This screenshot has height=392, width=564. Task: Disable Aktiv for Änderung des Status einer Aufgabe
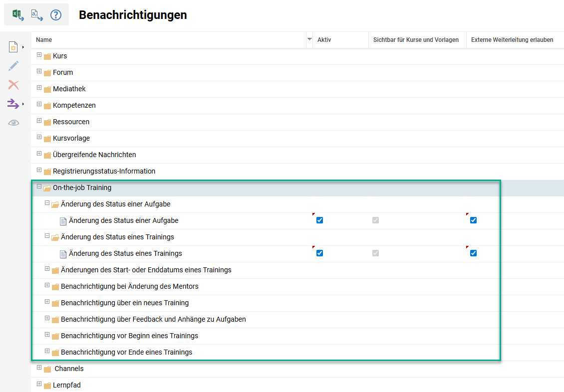[x=319, y=219]
